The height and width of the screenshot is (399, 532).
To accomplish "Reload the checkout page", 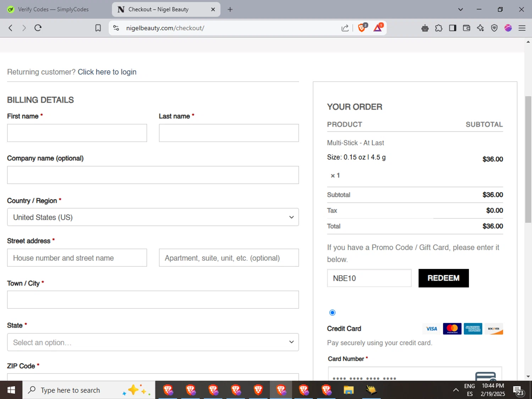I will [x=38, y=28].
